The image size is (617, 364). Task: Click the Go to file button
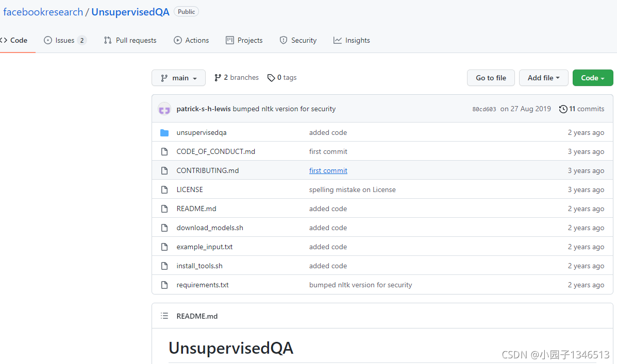click(491, 78)
